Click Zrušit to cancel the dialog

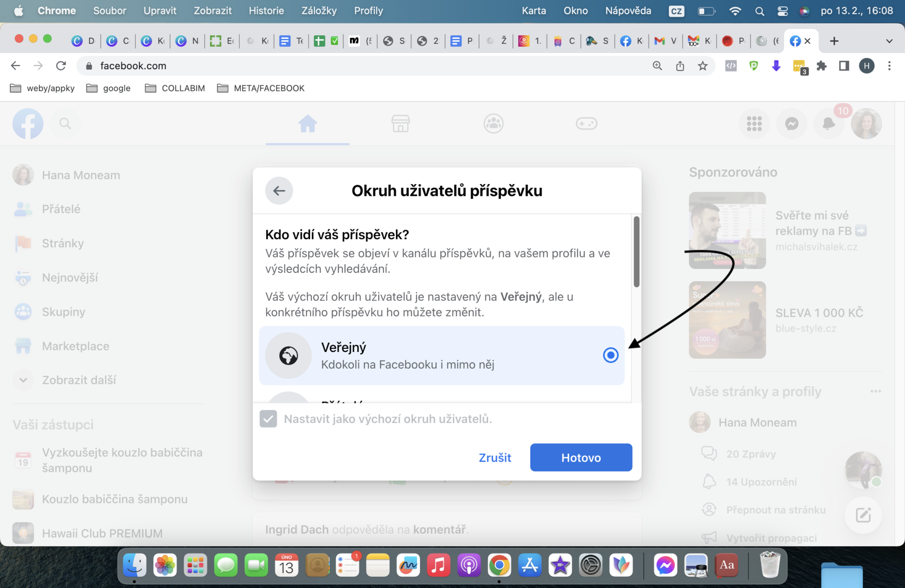tap(495, 457)
